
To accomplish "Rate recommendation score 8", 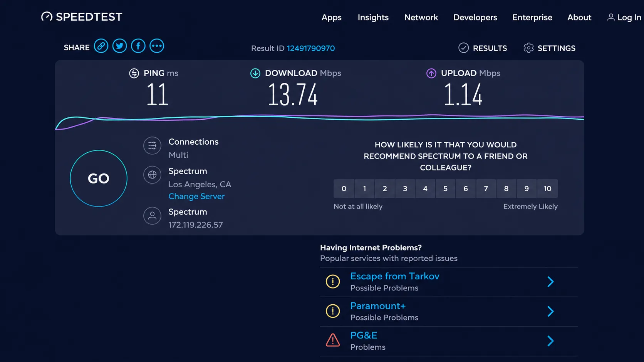I will coord(506,189).
